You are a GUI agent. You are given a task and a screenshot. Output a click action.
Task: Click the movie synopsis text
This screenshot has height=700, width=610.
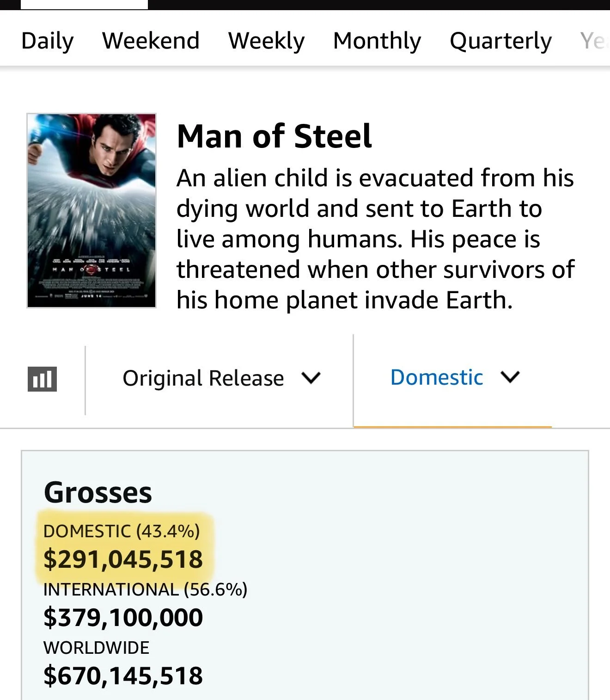pyautogui.click(x=374, y=239)
